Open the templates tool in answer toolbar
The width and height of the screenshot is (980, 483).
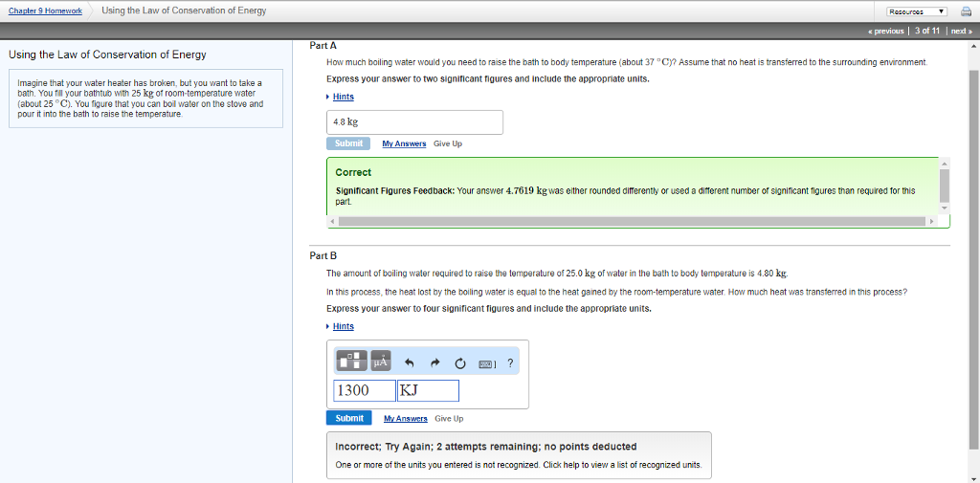tap(350, 362)
